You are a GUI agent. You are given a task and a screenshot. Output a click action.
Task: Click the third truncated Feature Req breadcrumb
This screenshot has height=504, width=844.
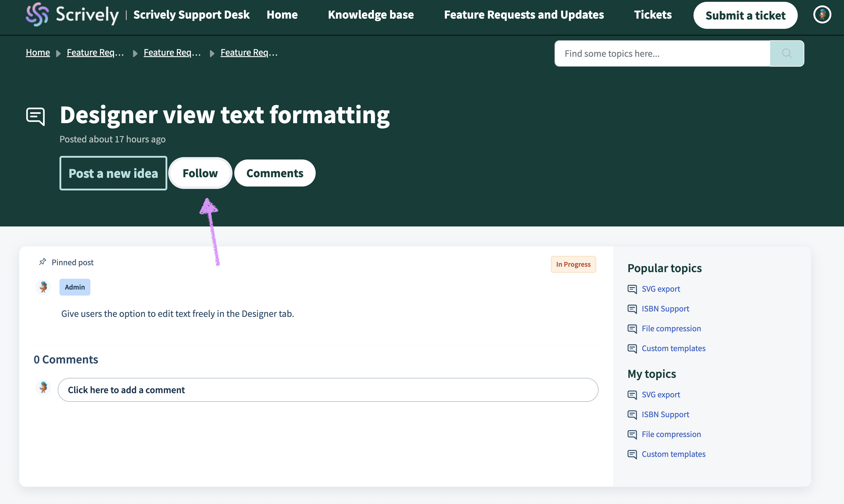click(x=249, y=53)
